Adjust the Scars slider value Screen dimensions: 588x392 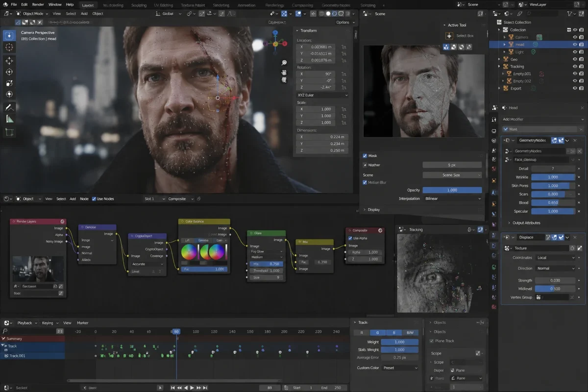553,194
